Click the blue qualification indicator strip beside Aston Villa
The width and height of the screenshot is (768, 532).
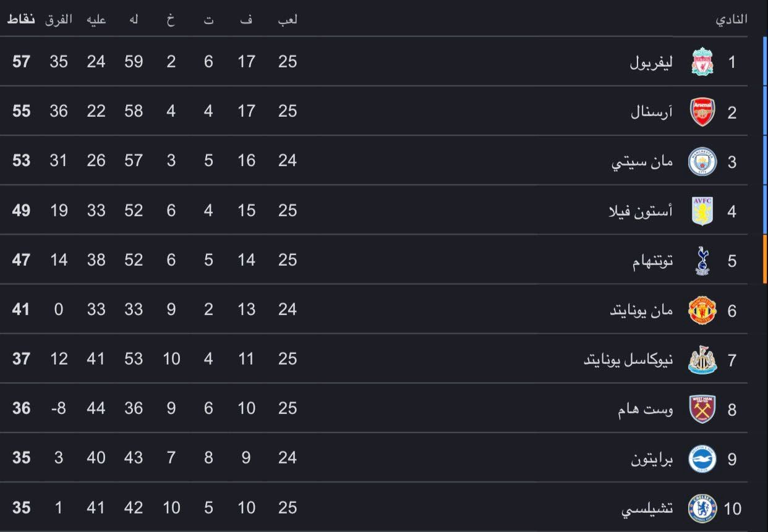766,210
